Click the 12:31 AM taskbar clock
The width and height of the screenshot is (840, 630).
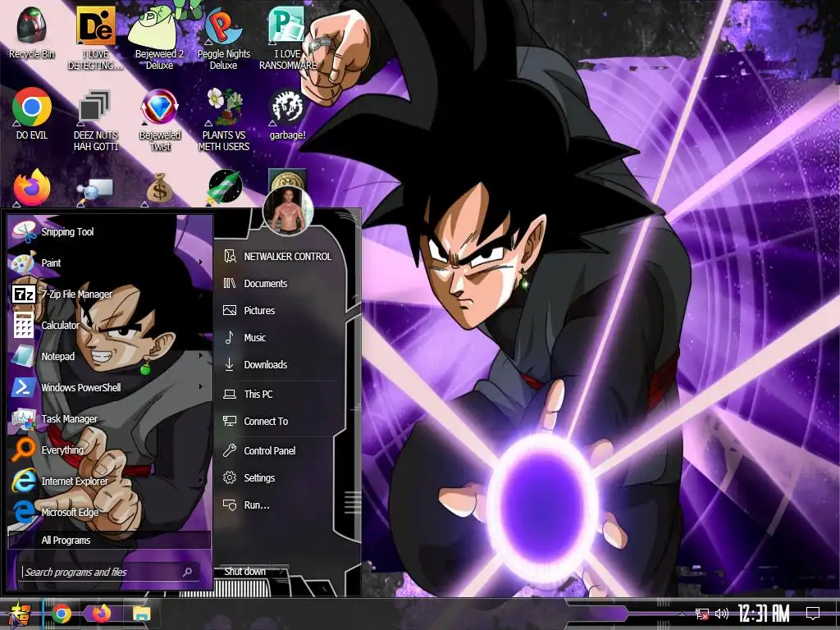pyautogui.click(x=764, y=614)
